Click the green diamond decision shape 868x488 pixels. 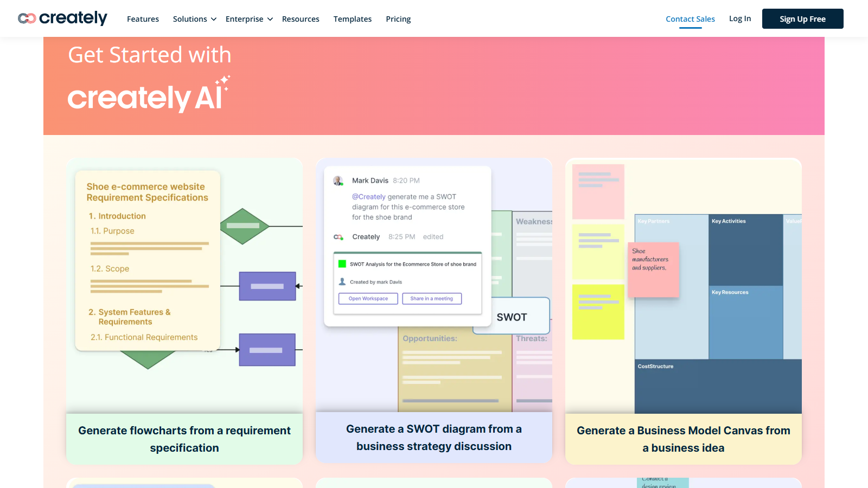(x=245, y=226)
